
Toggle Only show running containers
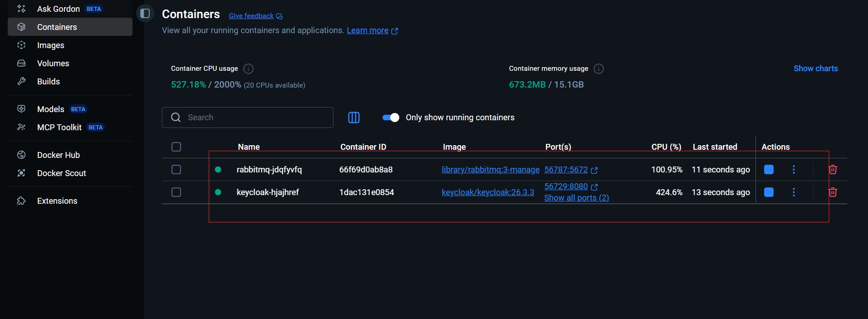pos(391,118)
